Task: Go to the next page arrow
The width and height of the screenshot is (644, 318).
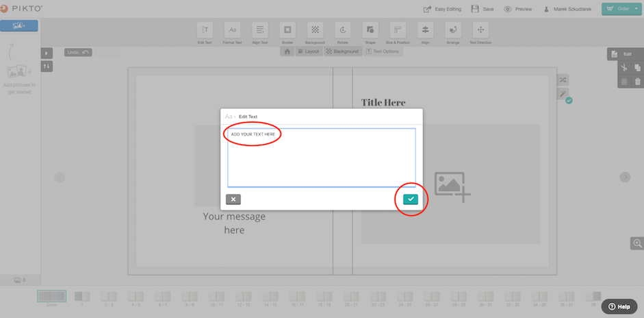Action: point(625,177)
